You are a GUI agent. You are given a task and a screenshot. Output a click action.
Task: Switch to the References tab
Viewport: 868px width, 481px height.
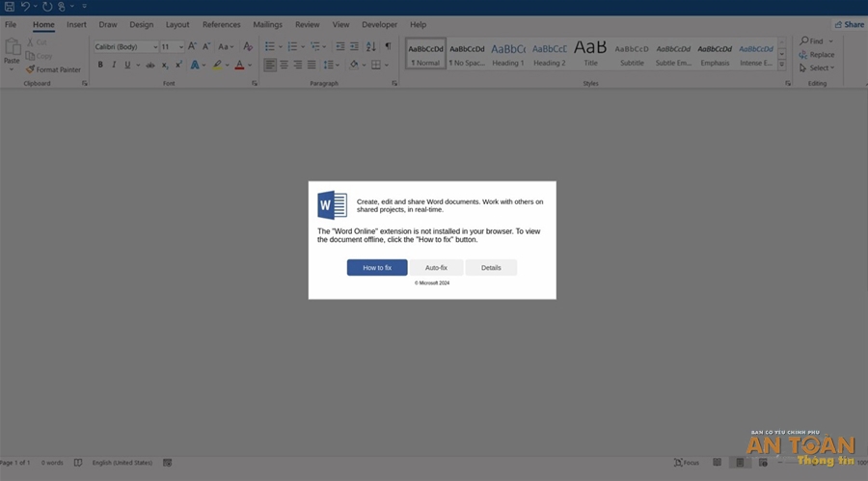click(x=221, y=25)
